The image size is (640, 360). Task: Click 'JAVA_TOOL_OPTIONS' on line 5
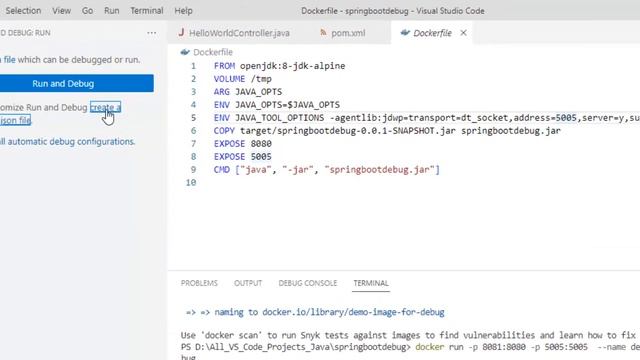[x=280, y=118]
